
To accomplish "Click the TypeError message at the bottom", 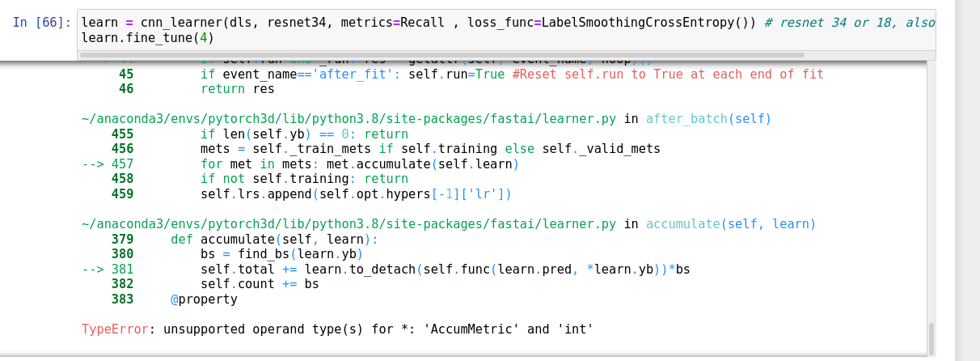I will point(337,329).
